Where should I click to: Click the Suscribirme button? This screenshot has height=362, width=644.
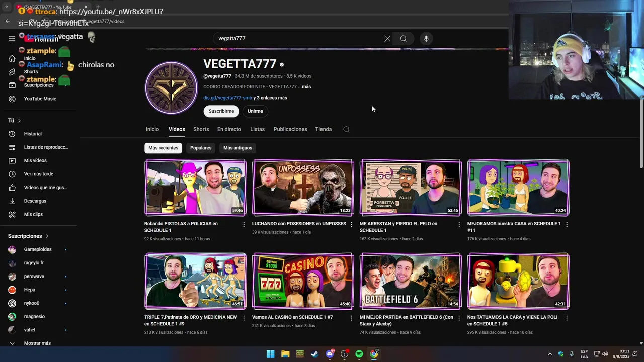tap(221, 111)
